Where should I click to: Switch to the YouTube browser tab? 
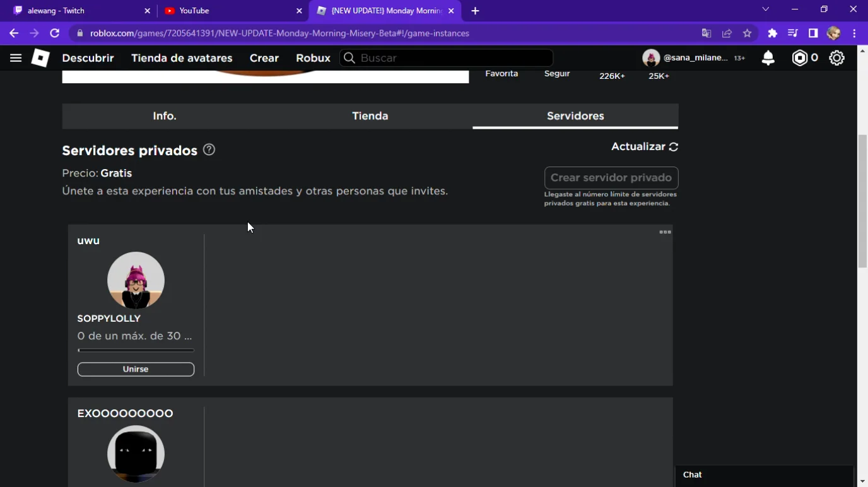tap(233, 11)
